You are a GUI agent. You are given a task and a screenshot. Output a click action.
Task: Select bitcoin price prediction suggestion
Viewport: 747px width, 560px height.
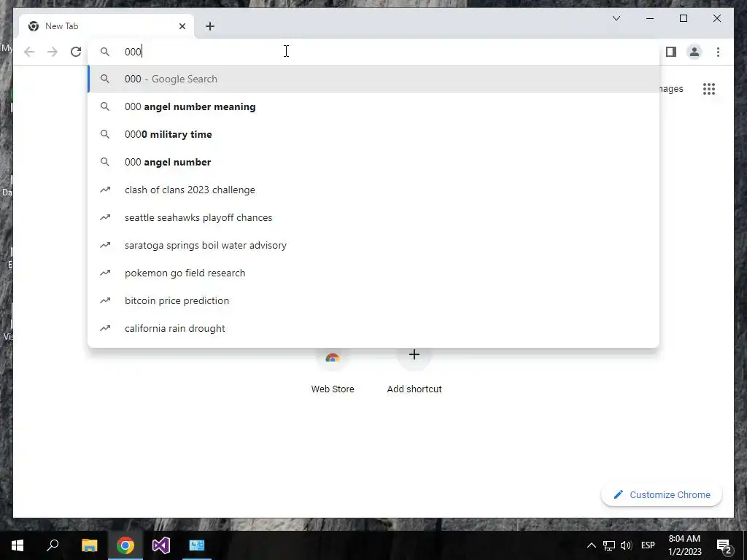pyautogui.click(x=374, y=300)
